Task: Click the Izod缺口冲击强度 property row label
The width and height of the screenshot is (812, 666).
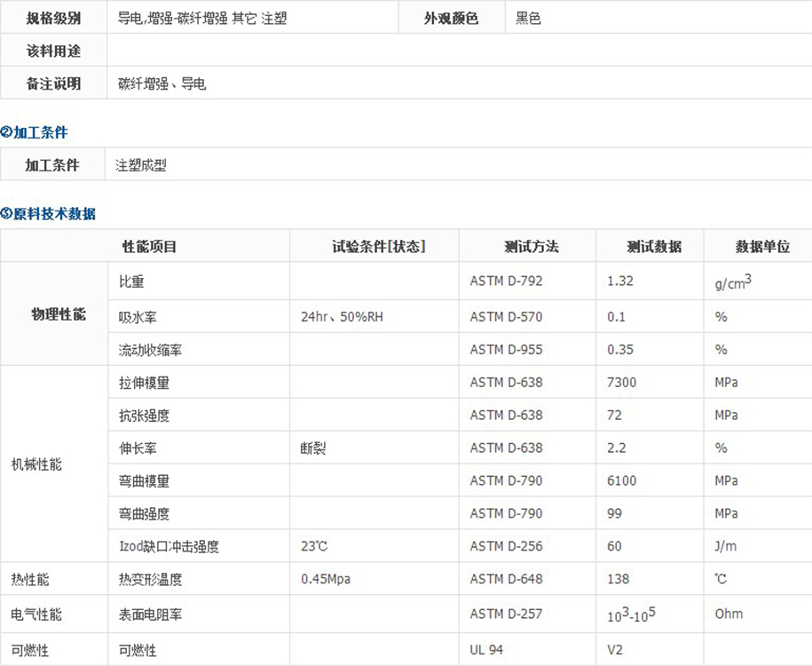Action: tap(169, 547)
